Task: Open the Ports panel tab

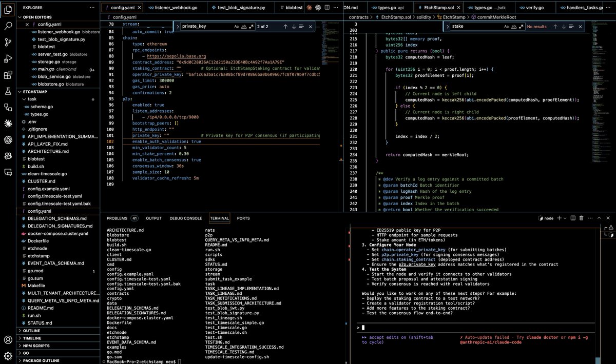Action: pyautogui.click(x=243, y=218)
